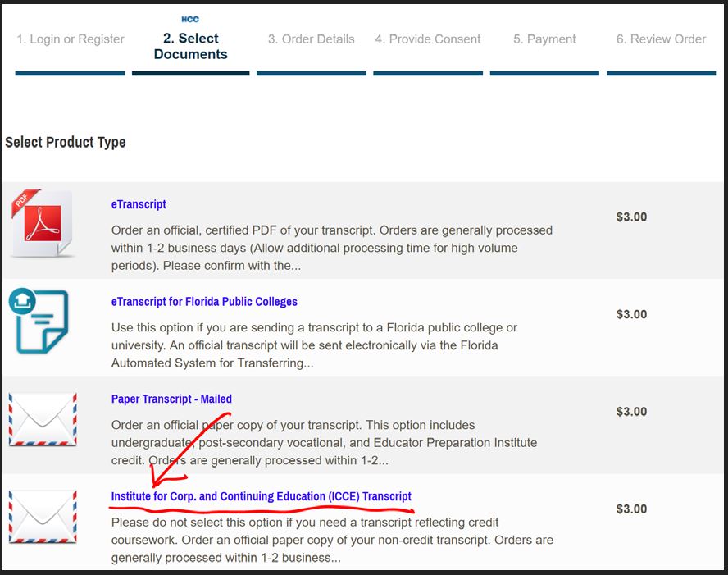The height and width of the screenshot is (575, 728).
Task: Jump to the Order Details step
Action: click(x=311, y=39)
